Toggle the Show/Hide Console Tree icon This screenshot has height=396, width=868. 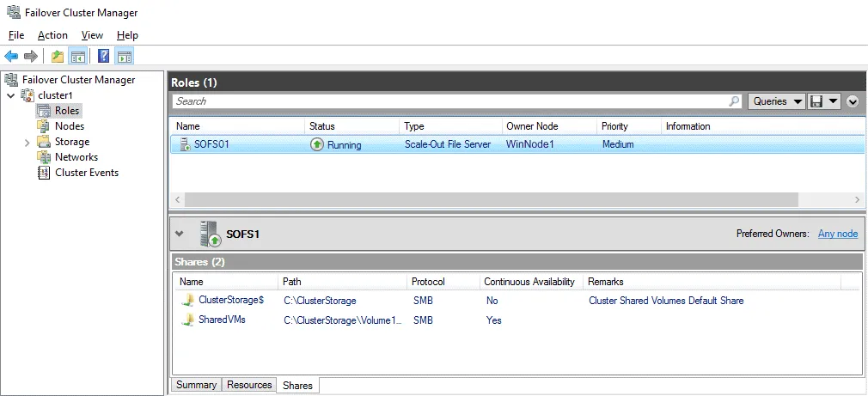pos(77,57)
